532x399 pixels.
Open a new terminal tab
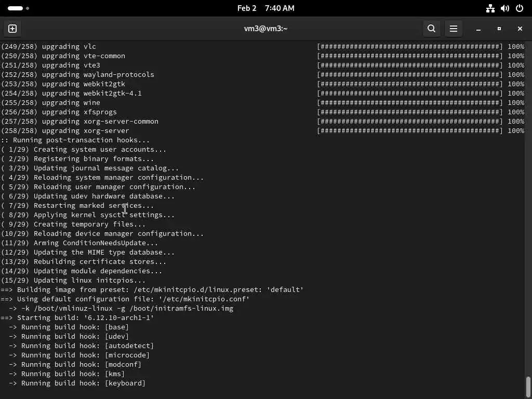(12, 29)
